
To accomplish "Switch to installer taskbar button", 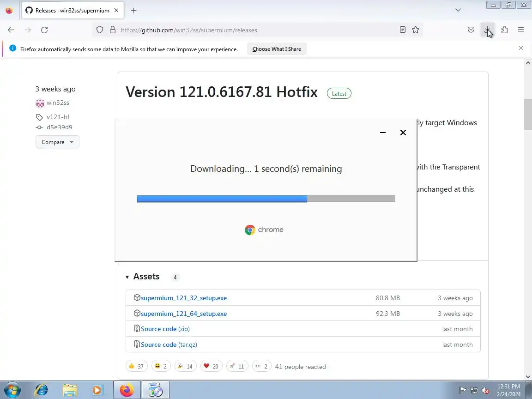I will point(155,390).
